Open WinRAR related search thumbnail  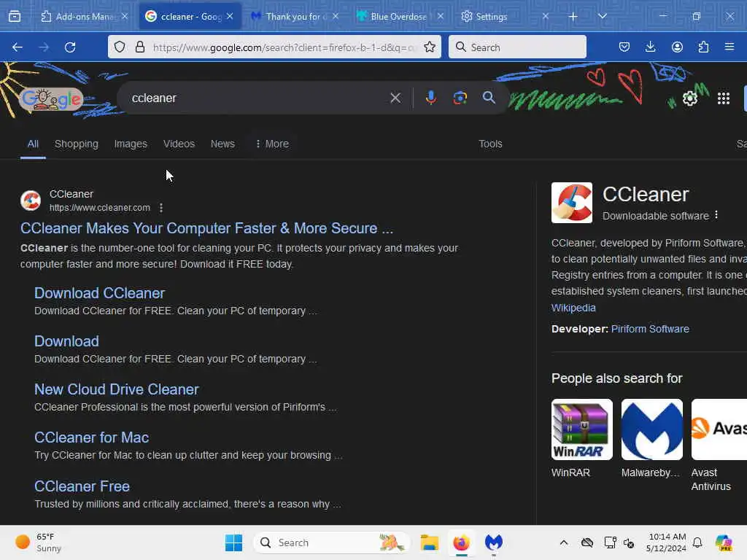pos(581,429)
